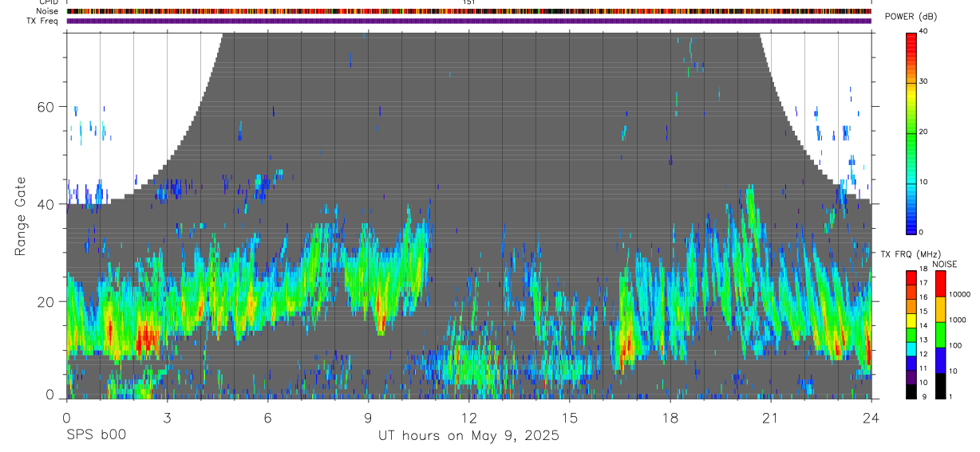The height and width of the screenshot is (452, 980).
Task: Click the SPS b00 label
Action: (x=95, y=436)
